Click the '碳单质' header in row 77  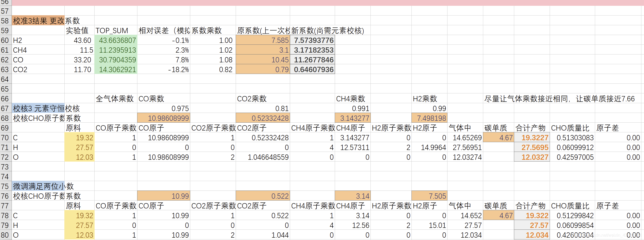pos(498,206)
